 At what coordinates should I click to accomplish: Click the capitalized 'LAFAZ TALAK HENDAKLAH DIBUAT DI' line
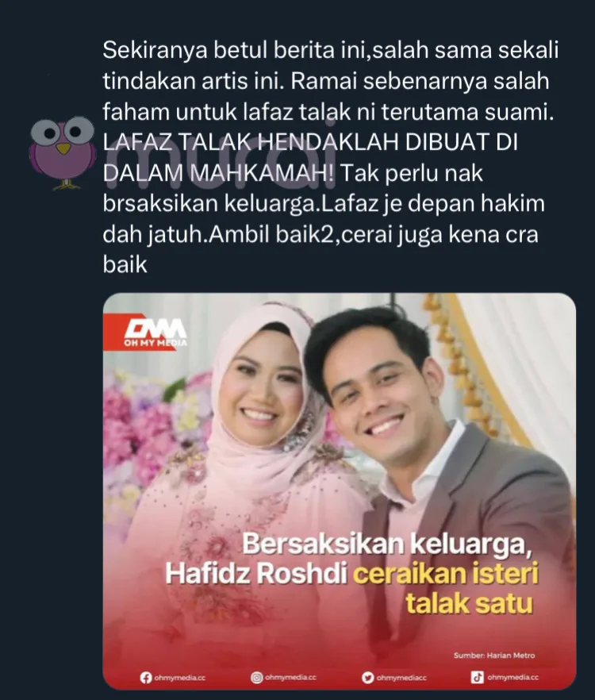(x=310, y=142)
